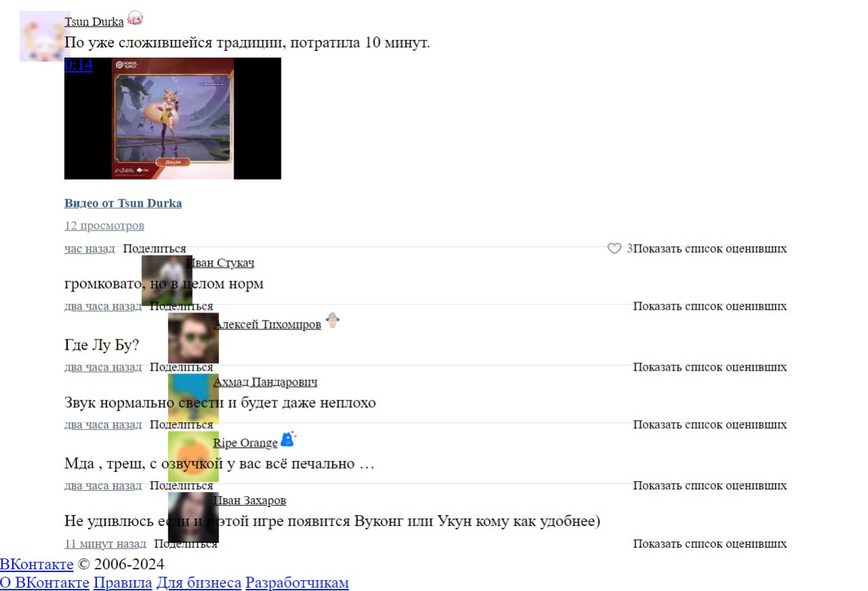Click the 'час назад' timestamp on the post

point(90,249)
